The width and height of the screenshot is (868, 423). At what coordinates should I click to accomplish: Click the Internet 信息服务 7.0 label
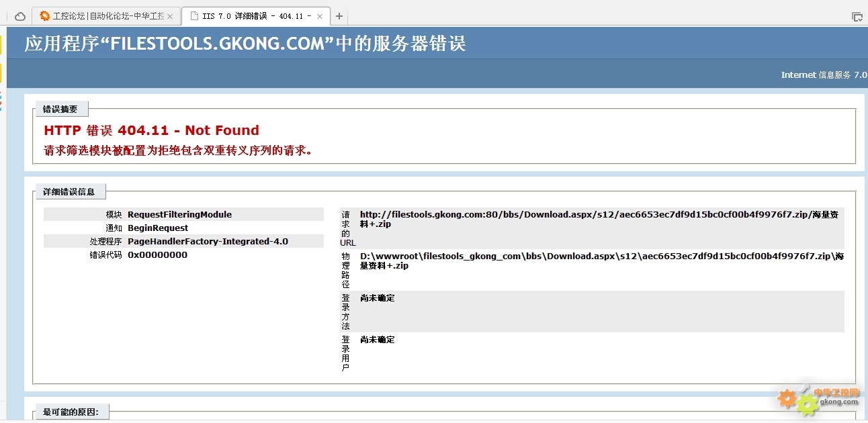pyautogui.click(x=824, y=75)
